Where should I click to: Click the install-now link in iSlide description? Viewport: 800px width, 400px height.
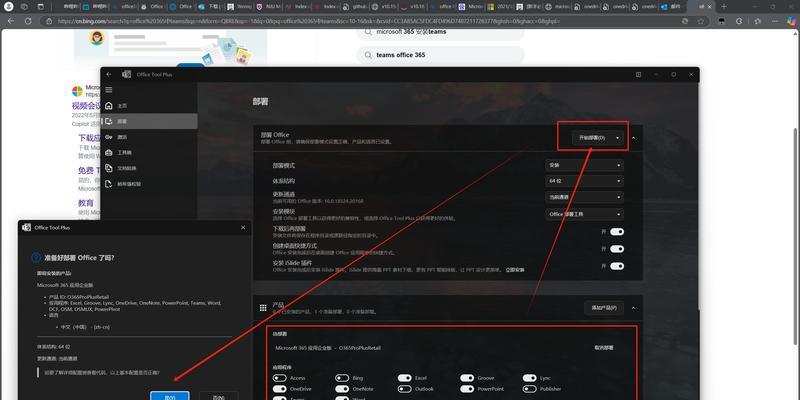point(514,269)
